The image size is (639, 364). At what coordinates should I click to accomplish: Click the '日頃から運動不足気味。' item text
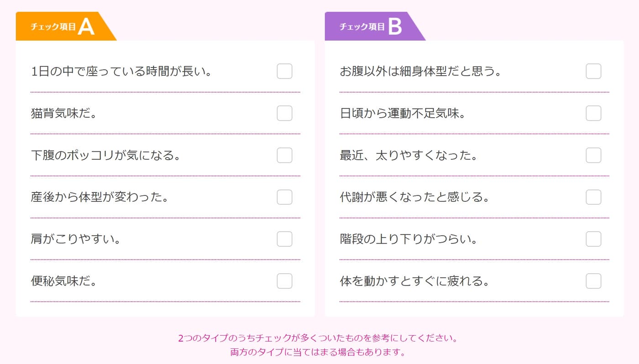click(403, 113)
